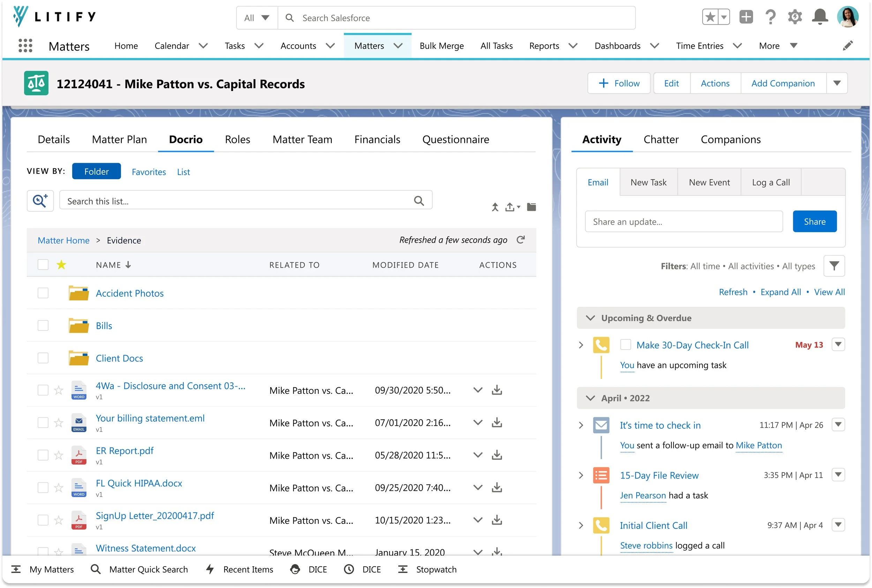Click the activity filter funnel icon
The width and height of the screenshot is (872, 588).
click(x=834, y=266)
